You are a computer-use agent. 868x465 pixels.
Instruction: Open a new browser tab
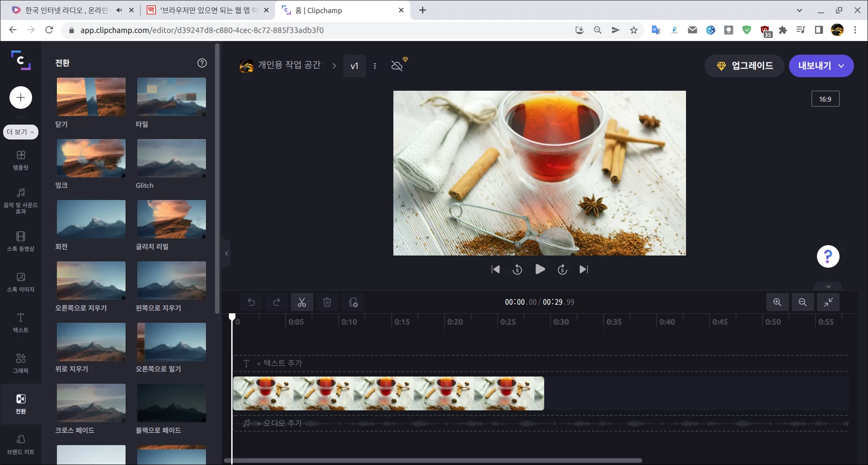[423, 10]
